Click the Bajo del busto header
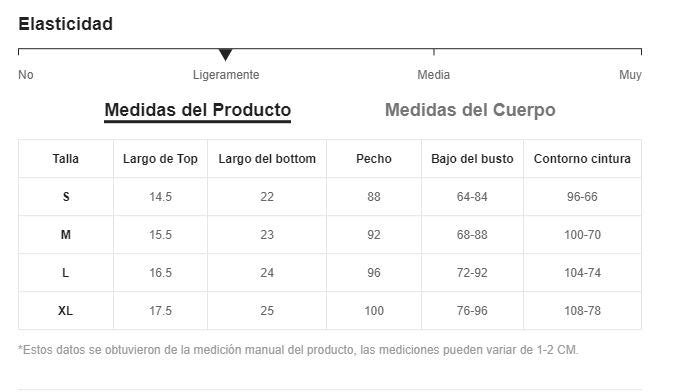The image size is (673, 392). (x=472, y=159)
